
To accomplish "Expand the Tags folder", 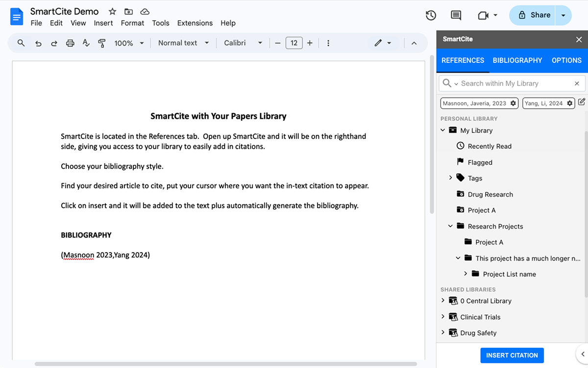I will pyautogui.click(x=450, y=178).
